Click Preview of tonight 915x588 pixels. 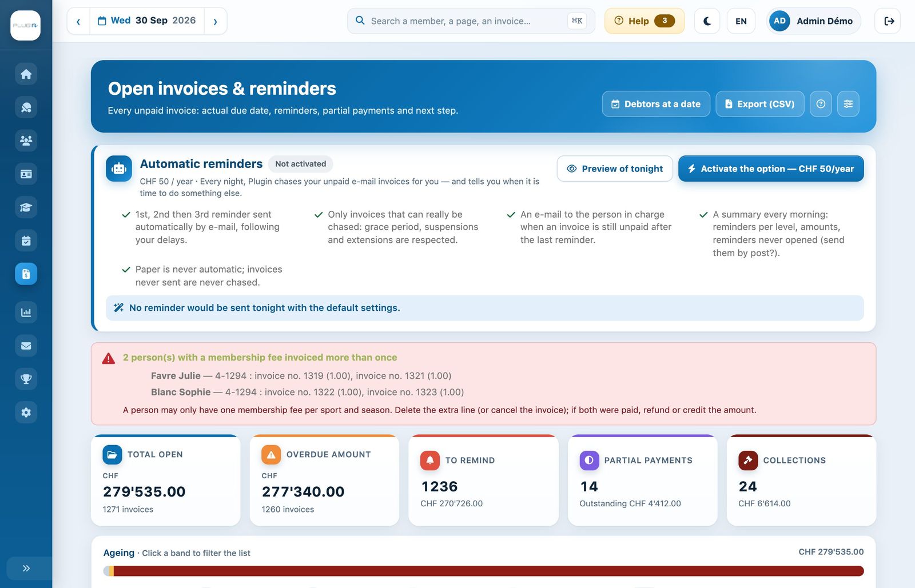[615, 169]
